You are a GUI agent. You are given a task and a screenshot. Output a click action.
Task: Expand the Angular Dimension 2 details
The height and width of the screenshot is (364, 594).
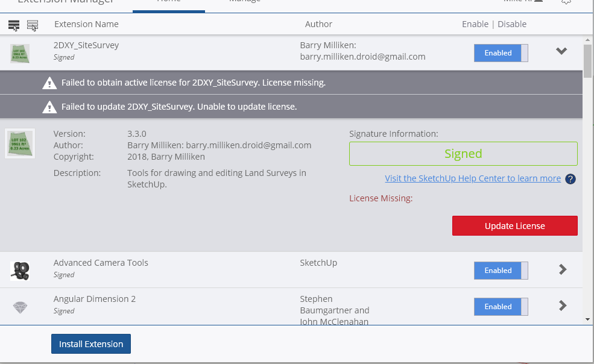click(563, 306)
